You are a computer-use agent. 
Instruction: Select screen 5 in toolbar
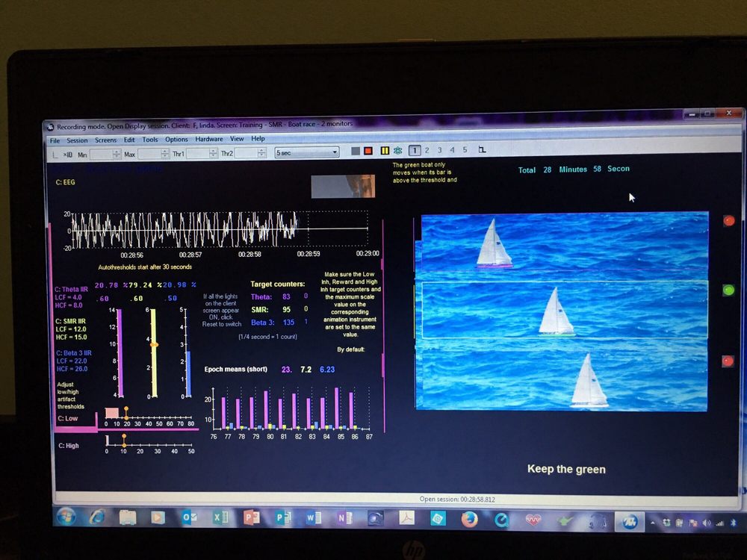(x=465, y=150)
